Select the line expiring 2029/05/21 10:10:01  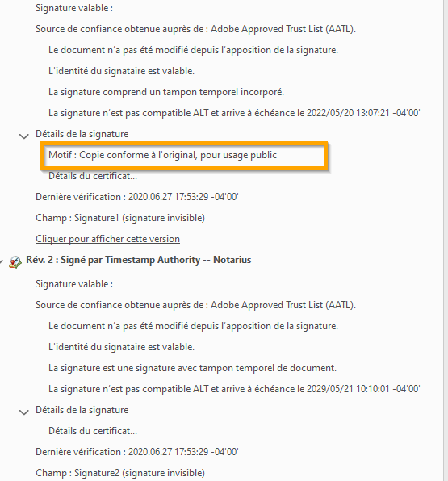point(234,389)
